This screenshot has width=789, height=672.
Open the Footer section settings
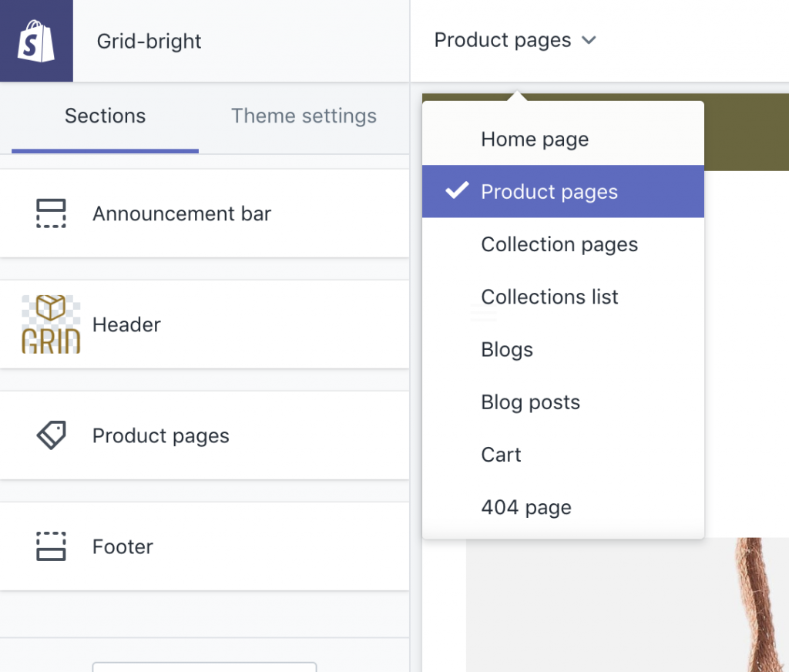coord(204,546)
